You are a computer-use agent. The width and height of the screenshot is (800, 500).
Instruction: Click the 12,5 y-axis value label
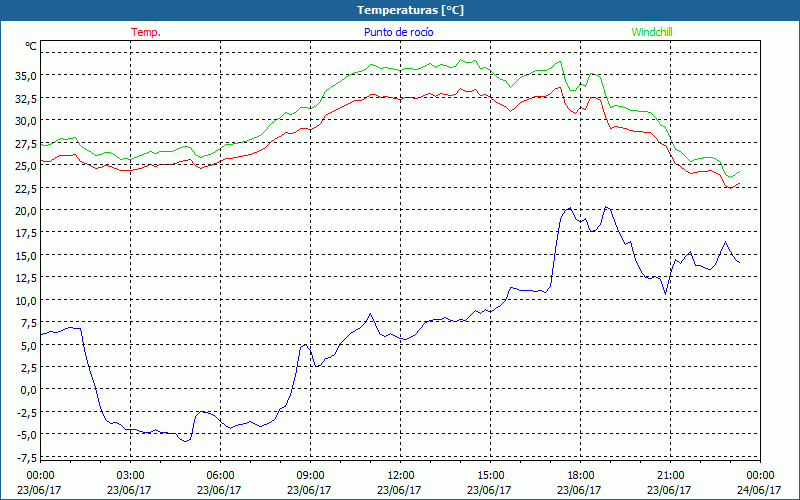coord(25,278)
